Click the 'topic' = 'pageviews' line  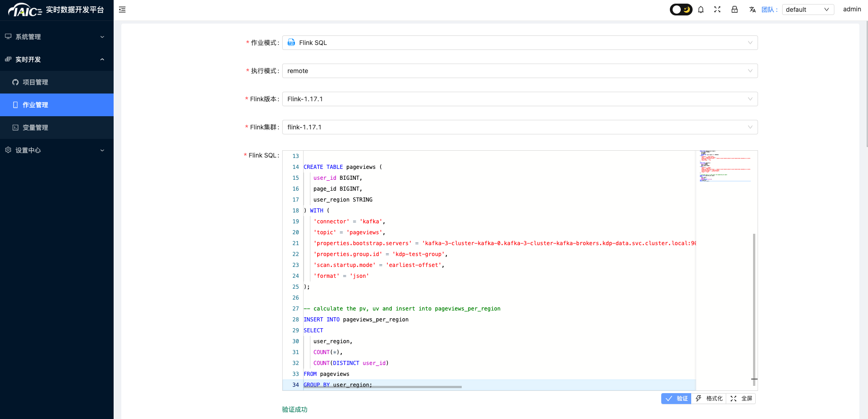[349, 232]
